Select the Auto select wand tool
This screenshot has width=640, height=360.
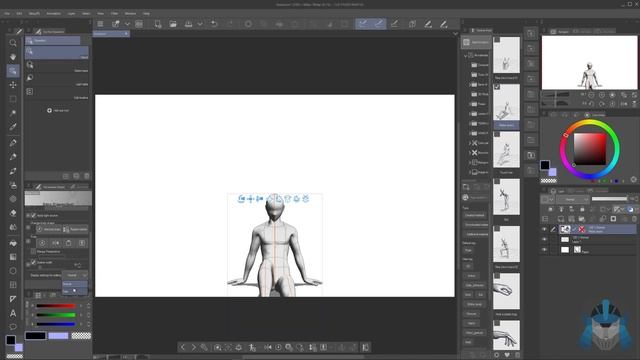point(13,113)
